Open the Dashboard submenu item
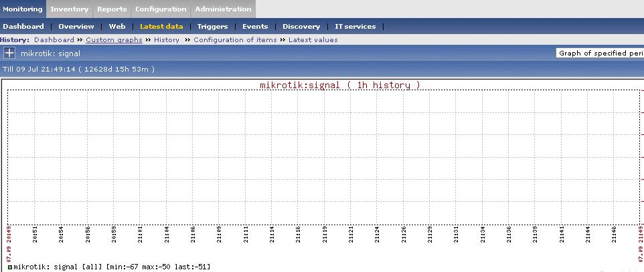The height and width of the screenshot is (272, 644). tap(23, 26)
